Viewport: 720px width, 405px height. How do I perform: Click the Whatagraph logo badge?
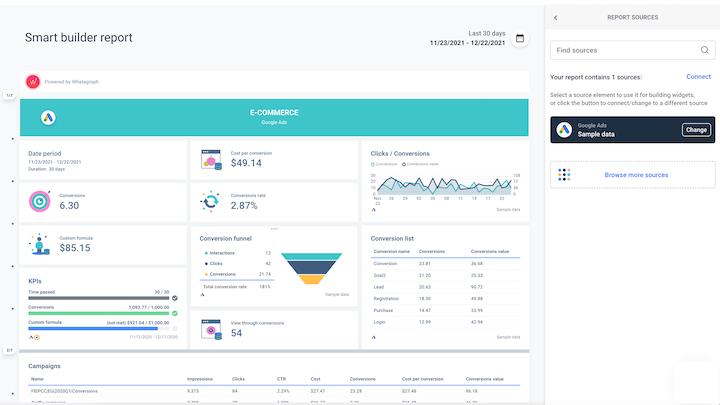[x=32, y=81]
